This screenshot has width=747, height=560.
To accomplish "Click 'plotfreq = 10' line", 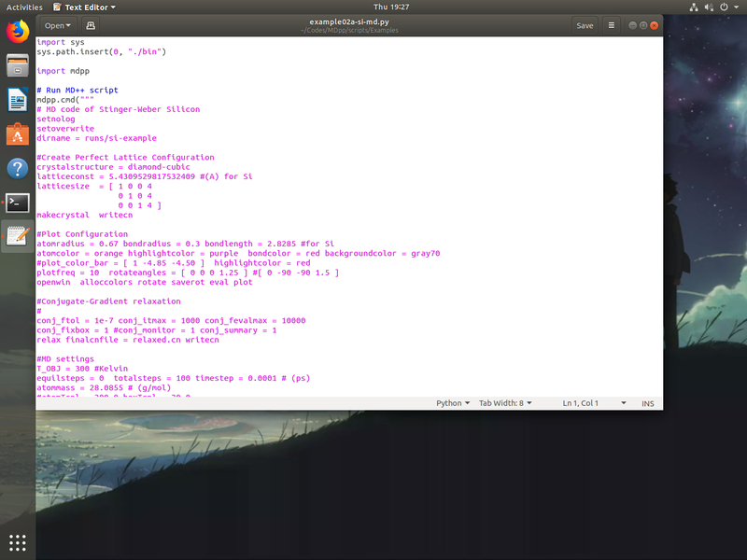I will pos(188,273).
